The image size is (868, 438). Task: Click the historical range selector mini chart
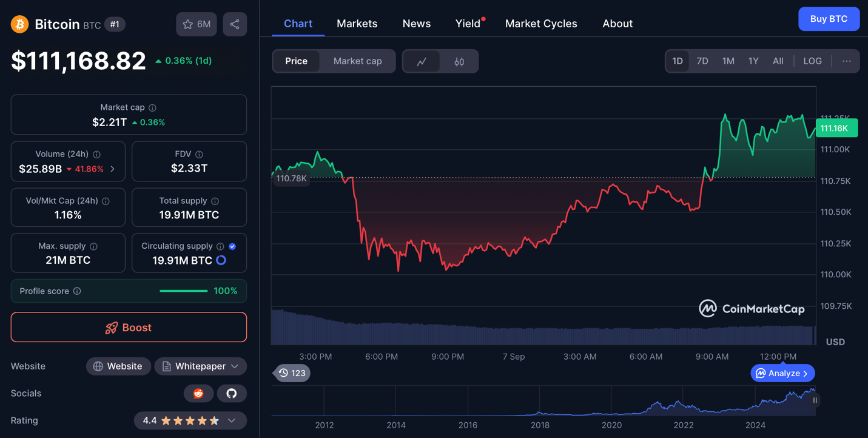point(544,400)
